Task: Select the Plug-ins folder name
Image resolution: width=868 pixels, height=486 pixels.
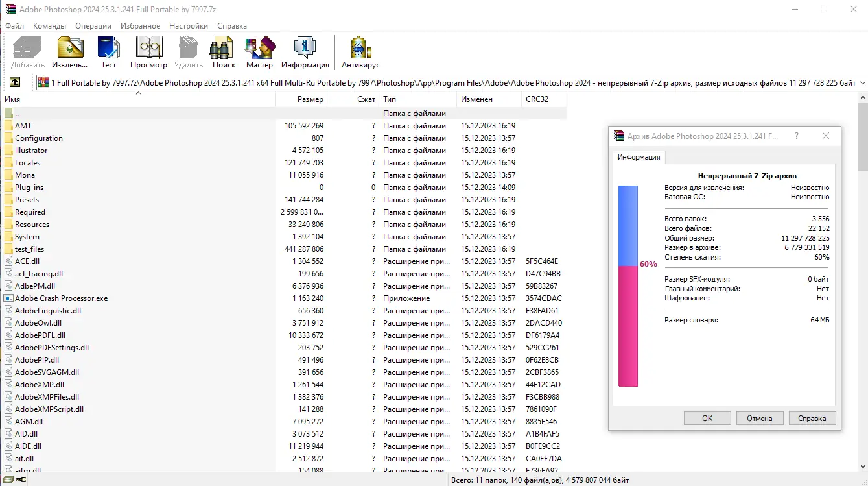Action: 29,188
